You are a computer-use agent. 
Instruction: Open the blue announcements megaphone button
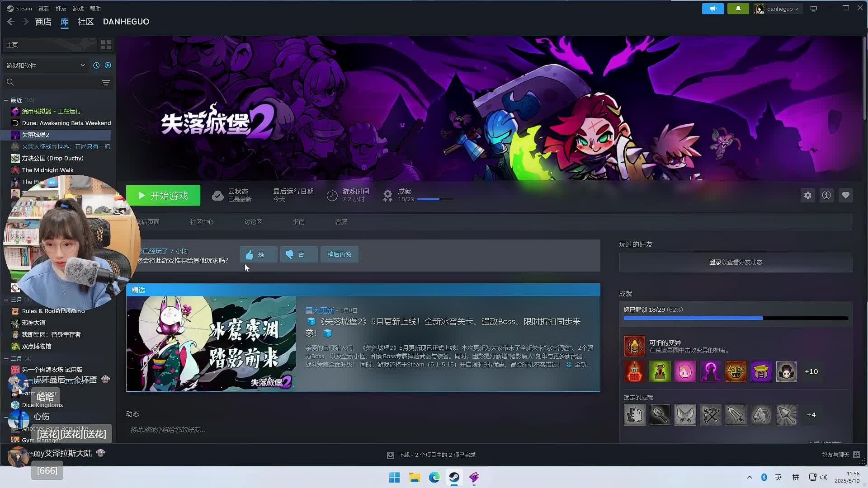(x=713, y=9)
